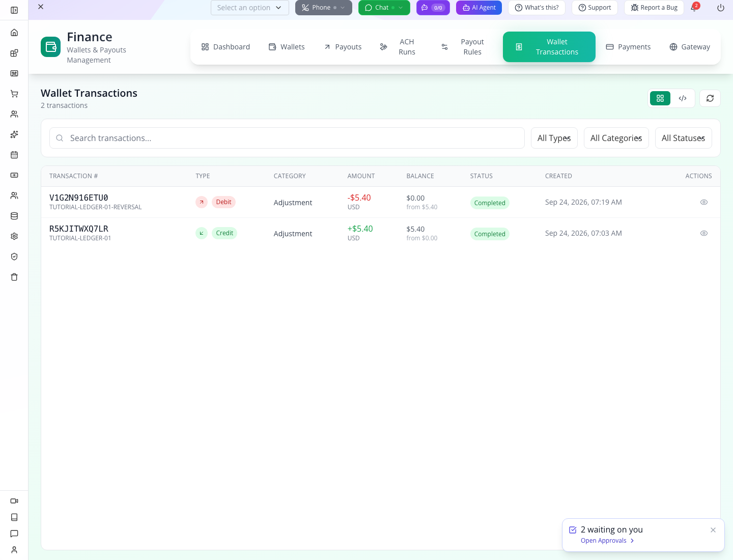The image size is (733, 560).
Task: Open the Support button
Action: click(595, 8)
